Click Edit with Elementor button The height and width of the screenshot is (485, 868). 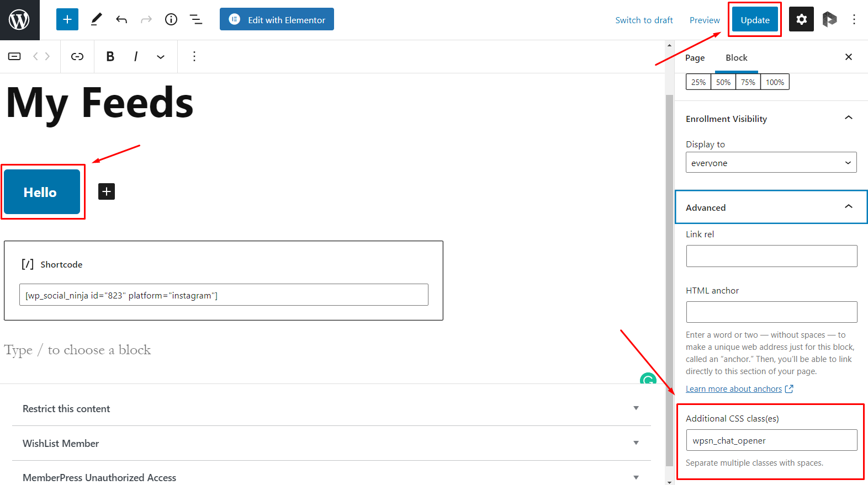pyautogui.click(x=277, y=19)
